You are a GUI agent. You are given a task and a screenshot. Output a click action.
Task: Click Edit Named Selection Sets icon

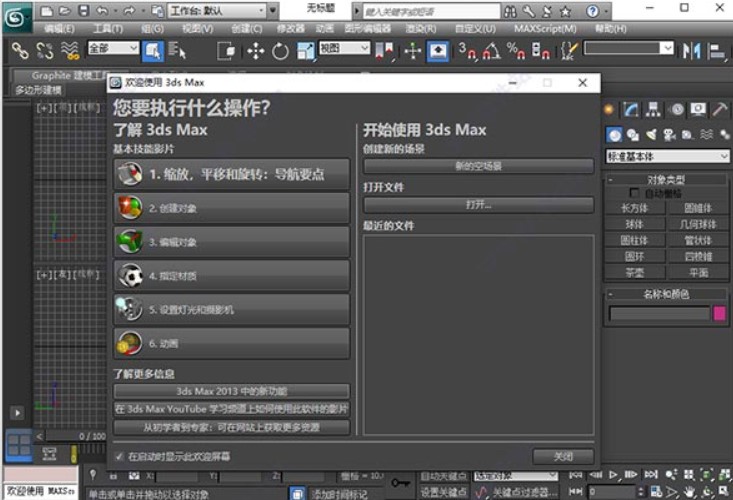pyautogui.click(x=569, y=50)
